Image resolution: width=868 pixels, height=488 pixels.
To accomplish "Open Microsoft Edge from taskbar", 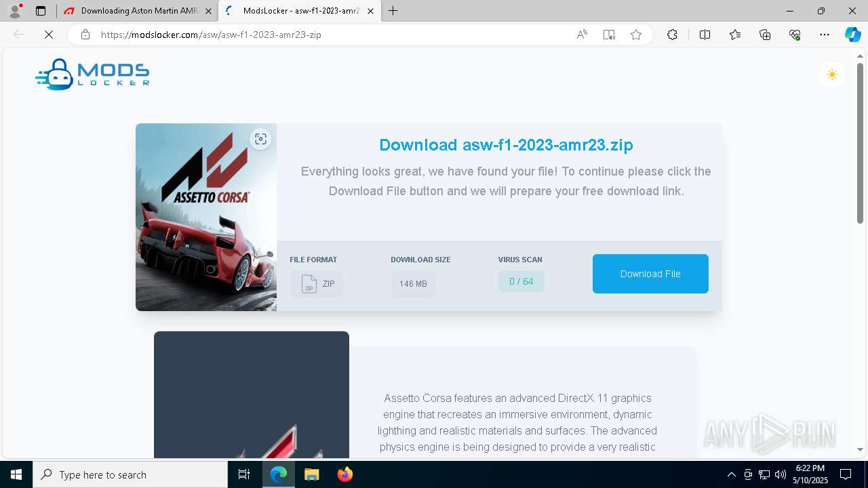I will pos(279,474).
